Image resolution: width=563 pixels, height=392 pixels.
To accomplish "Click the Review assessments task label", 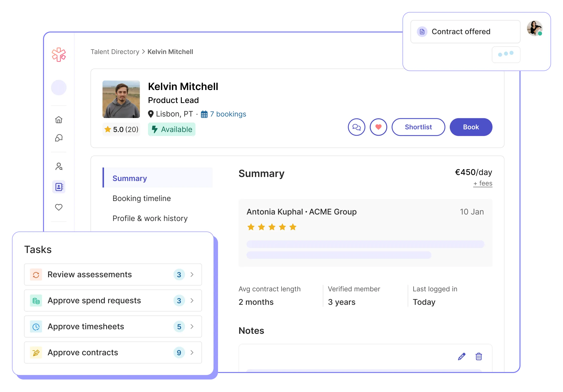I will click(89, 274).
